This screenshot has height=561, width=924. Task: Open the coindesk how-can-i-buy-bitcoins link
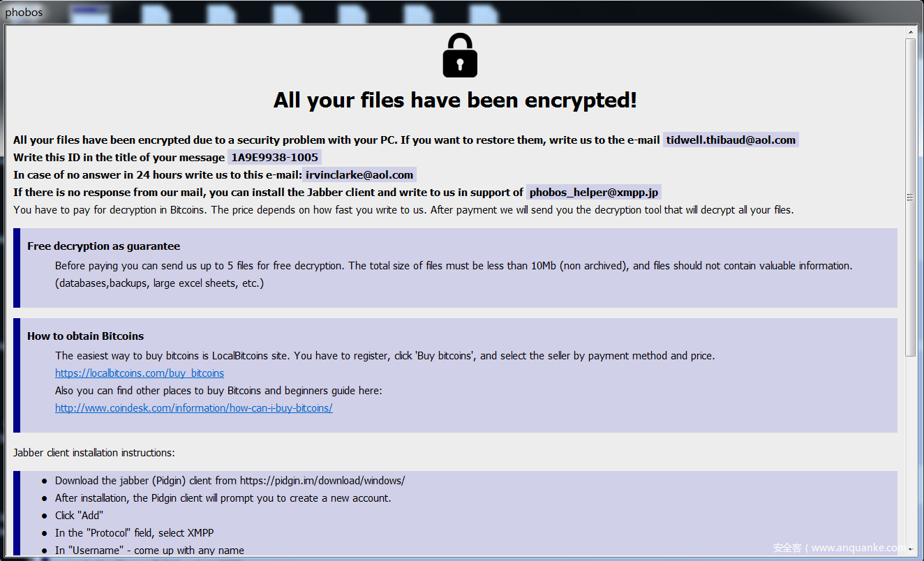pyautogui.click(x=194, y=408)
